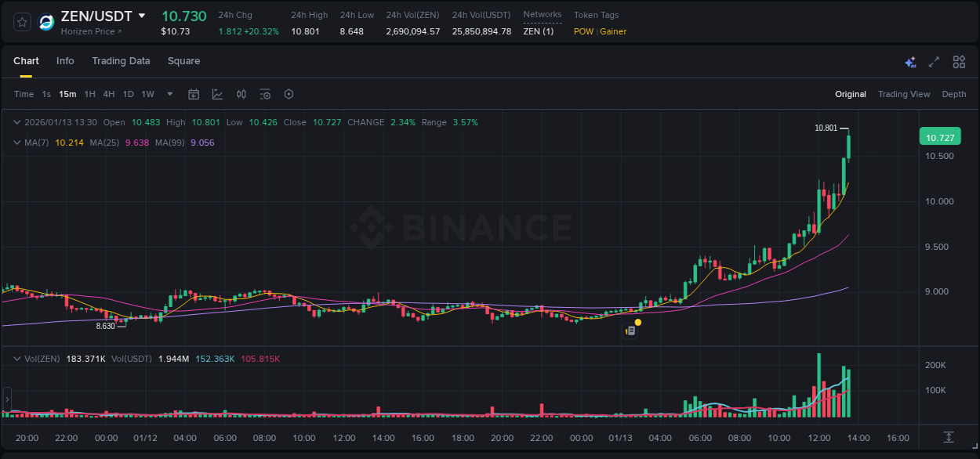
Task: Select the 1H timeframe
Action: (x=90, y=94)
